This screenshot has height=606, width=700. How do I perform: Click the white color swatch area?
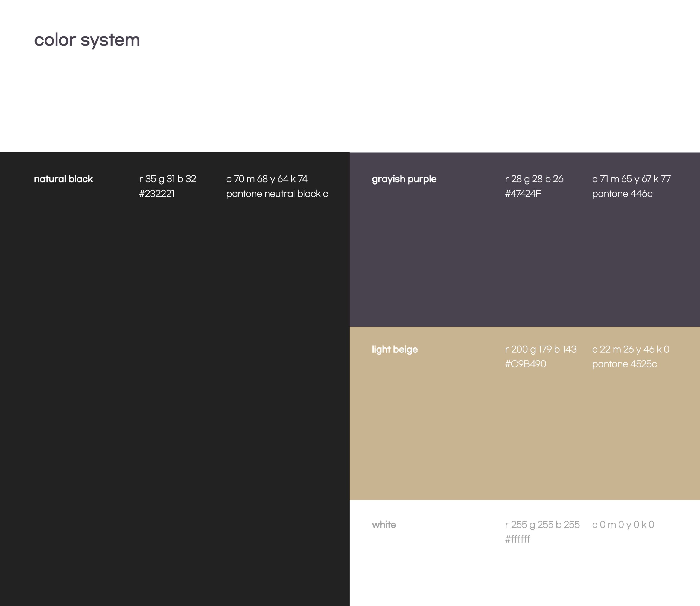(524, 575)
